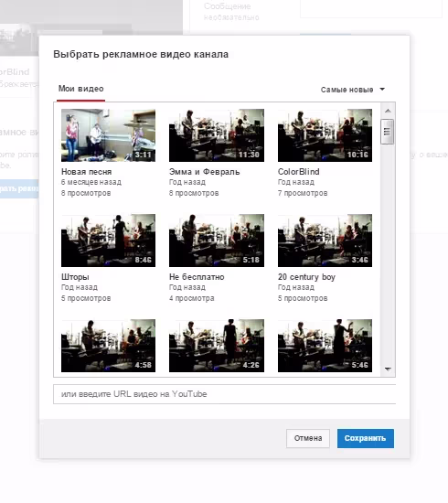Viewport: 448px width, 503px height.
Task: Click the video list scrollbar handle
Action: 387,132
